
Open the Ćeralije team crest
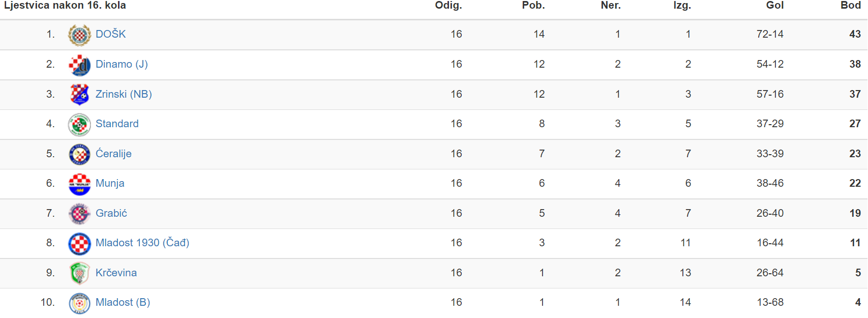(x=79, y=154)
